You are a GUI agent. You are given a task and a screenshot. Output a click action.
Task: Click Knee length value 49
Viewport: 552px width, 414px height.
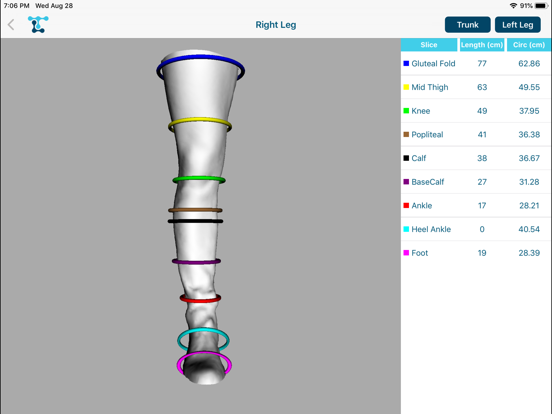482,111
